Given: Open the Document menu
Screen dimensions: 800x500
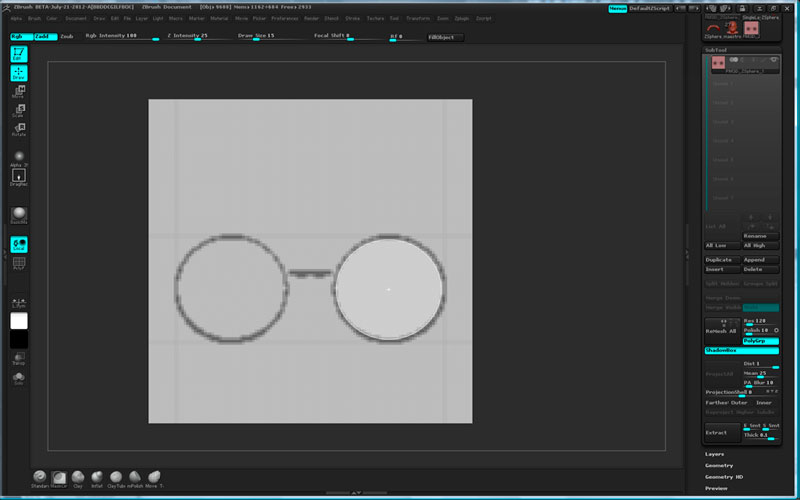Looking at the screenshot, I should tap(76, 18).
